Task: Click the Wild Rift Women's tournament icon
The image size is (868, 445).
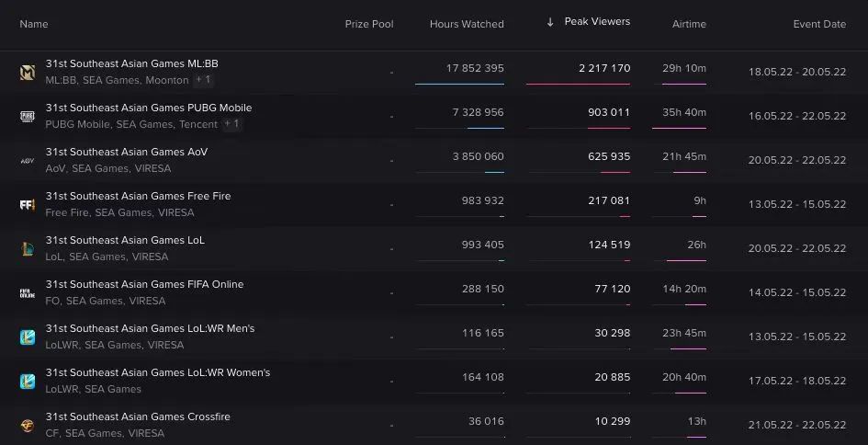Action: tap(28, 381)
